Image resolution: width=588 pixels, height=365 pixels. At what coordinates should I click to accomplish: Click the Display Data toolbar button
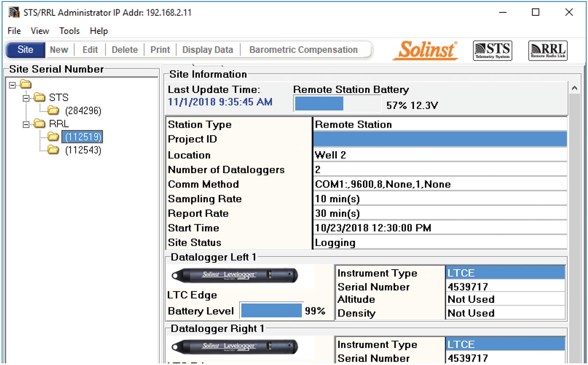[207, 49]
